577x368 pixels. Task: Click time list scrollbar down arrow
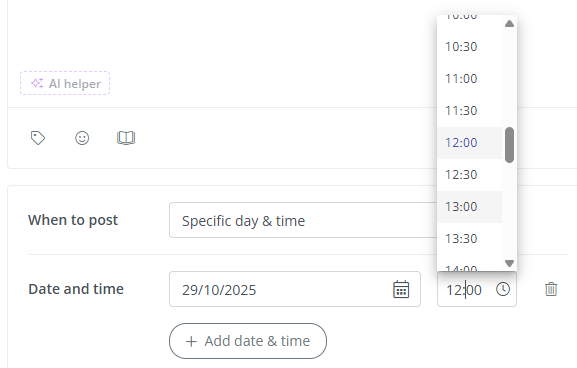coord(509,263)
